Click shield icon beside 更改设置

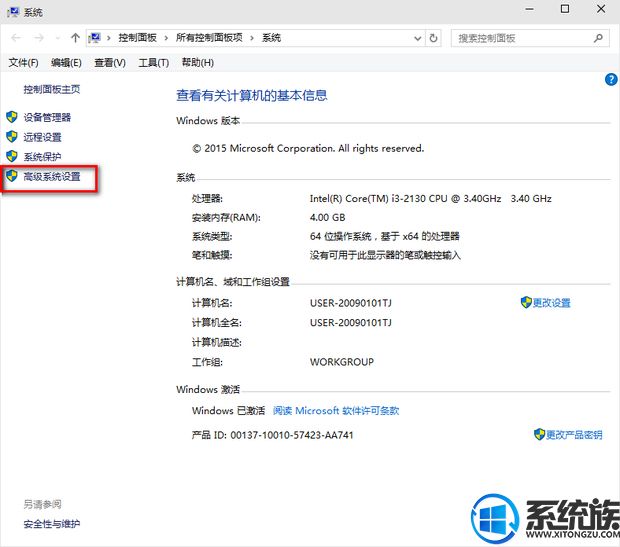pos(526,302)
